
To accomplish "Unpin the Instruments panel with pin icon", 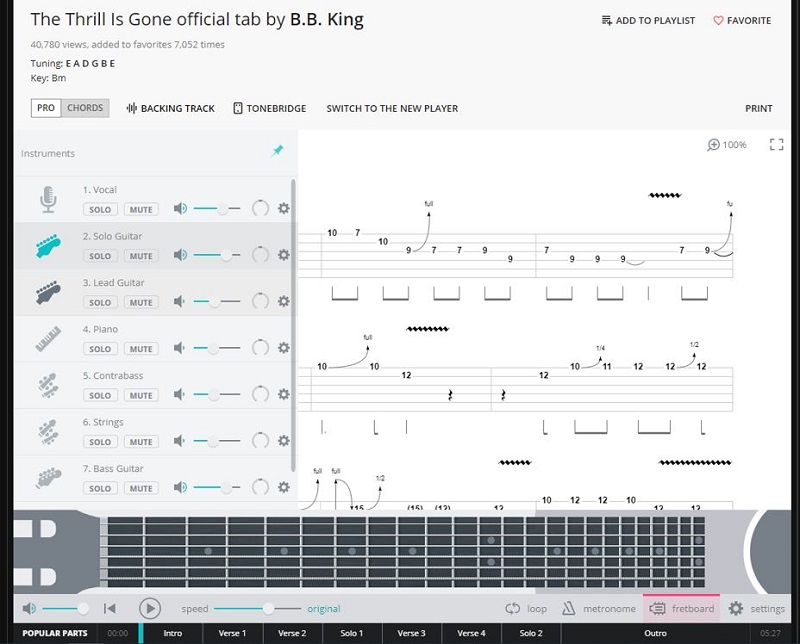I will (278, 151).
